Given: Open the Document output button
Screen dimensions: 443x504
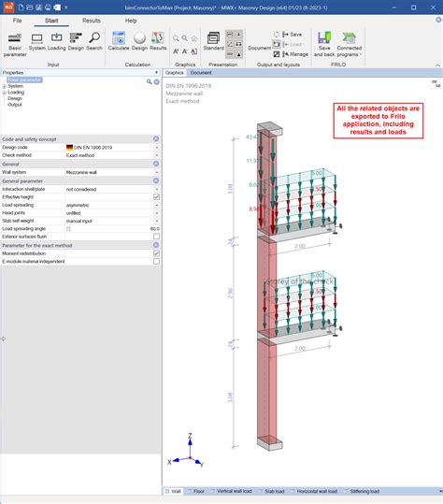Looking at the screenshot, I should point(259,48).
